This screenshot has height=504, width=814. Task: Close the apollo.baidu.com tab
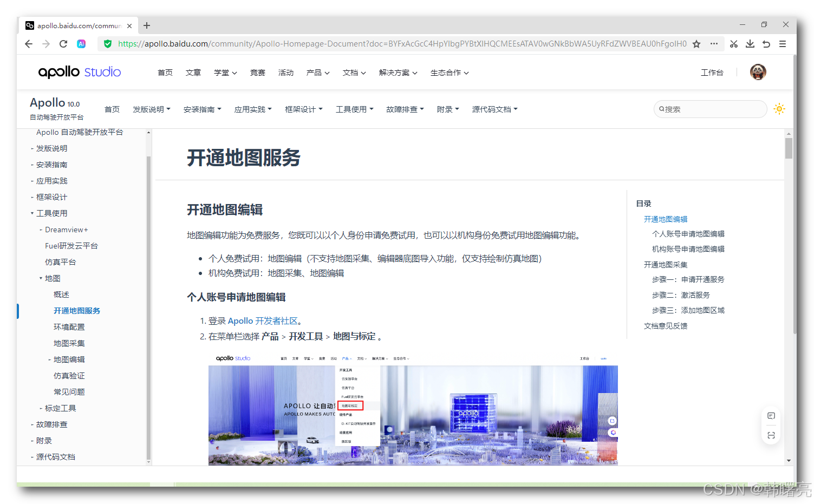129,25
